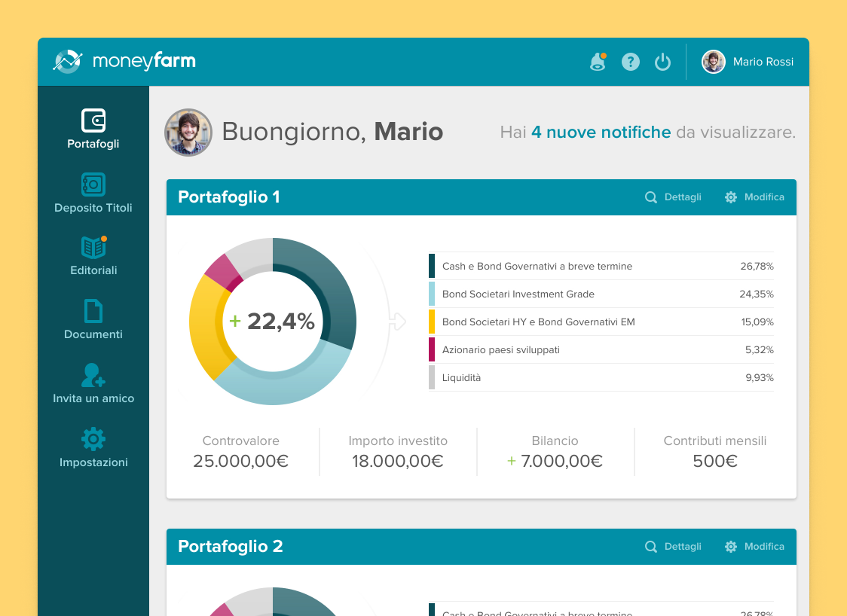
Task: Click magnifier icon in Portafoglio 2 header
Action: pos(651,547)
